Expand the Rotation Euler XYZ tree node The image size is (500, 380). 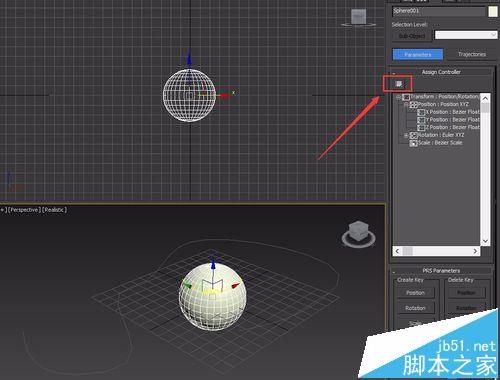406,135
